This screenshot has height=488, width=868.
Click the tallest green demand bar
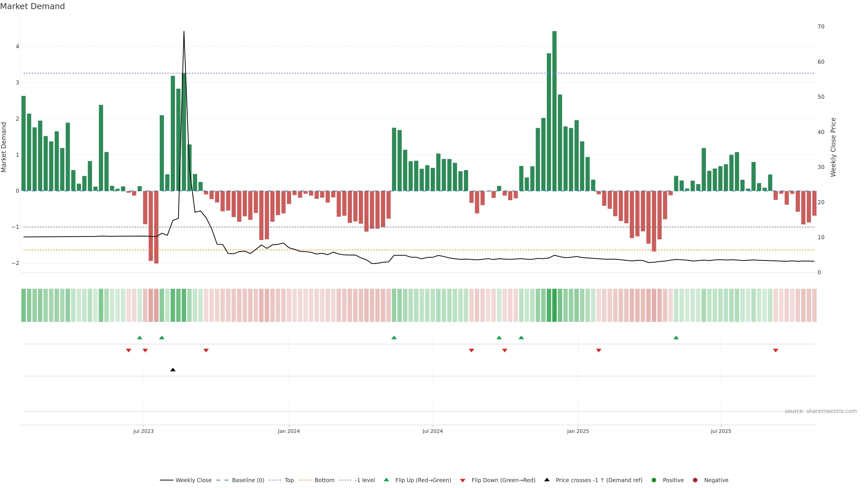click(x=554, y=111)
